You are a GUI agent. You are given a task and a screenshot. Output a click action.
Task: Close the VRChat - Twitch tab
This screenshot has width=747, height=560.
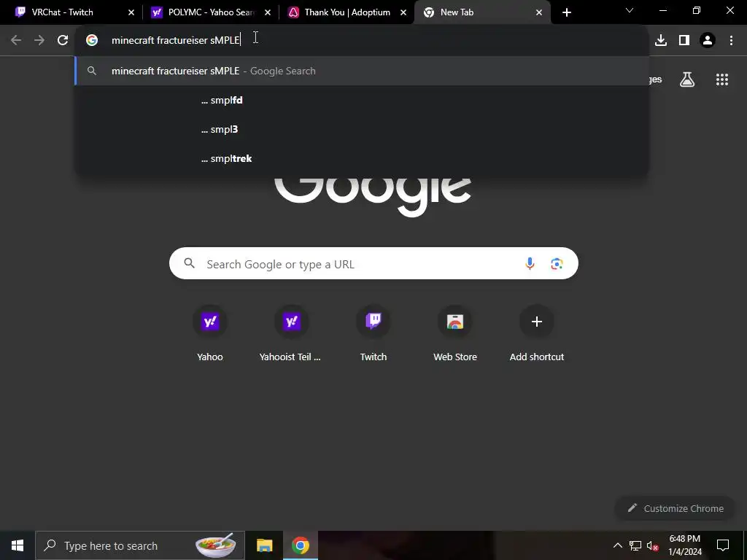pyautogui.click(x=131, y=12)
